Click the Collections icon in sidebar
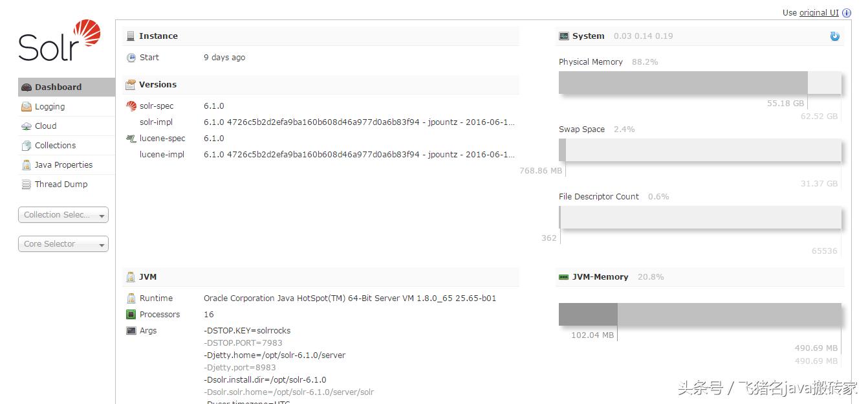 pos(27,146)
